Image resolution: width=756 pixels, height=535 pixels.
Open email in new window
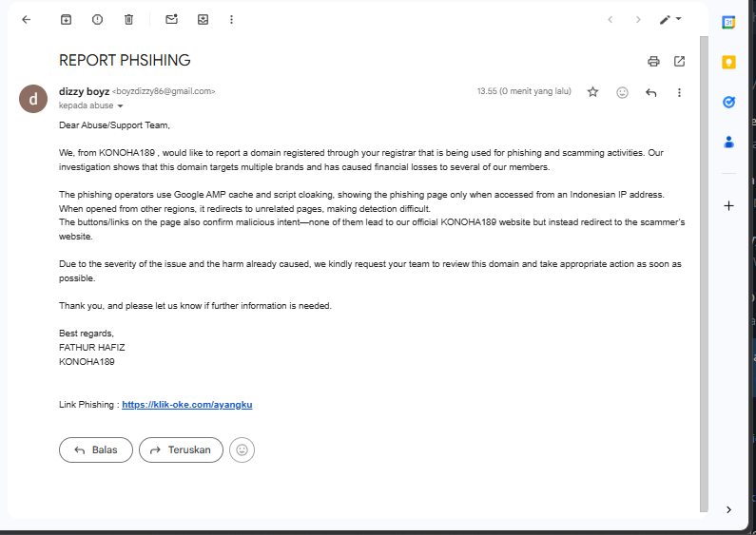[679, 61]
